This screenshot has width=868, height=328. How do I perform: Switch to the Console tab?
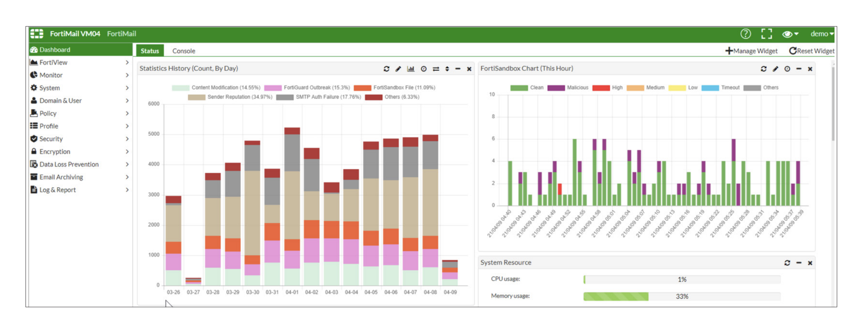[x=184, y=51]
